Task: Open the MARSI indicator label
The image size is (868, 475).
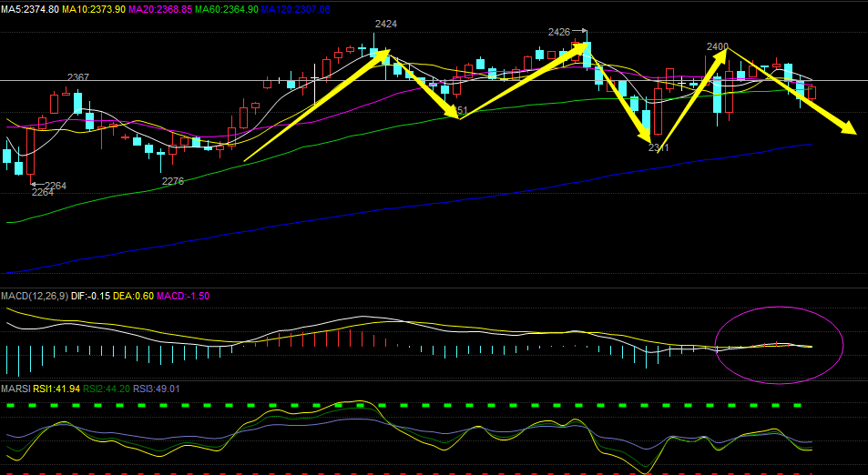Action: point(16,389)
